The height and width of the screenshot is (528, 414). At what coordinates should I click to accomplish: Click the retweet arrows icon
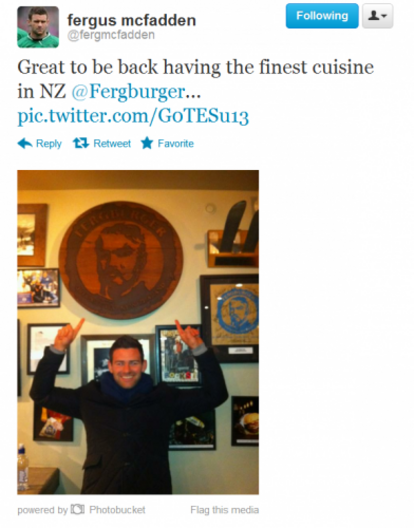tap(81, 143)
